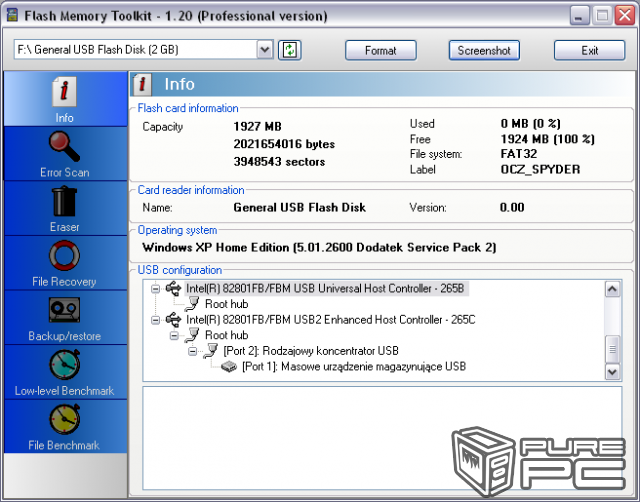The height and width of the screenshot is (502, 640).
Task: Click the Screenshot button
Action: (x=484, y=51)
